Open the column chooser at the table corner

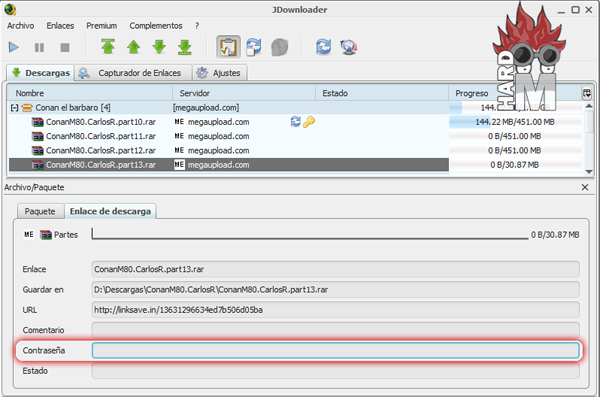click(x=587, y=93)
